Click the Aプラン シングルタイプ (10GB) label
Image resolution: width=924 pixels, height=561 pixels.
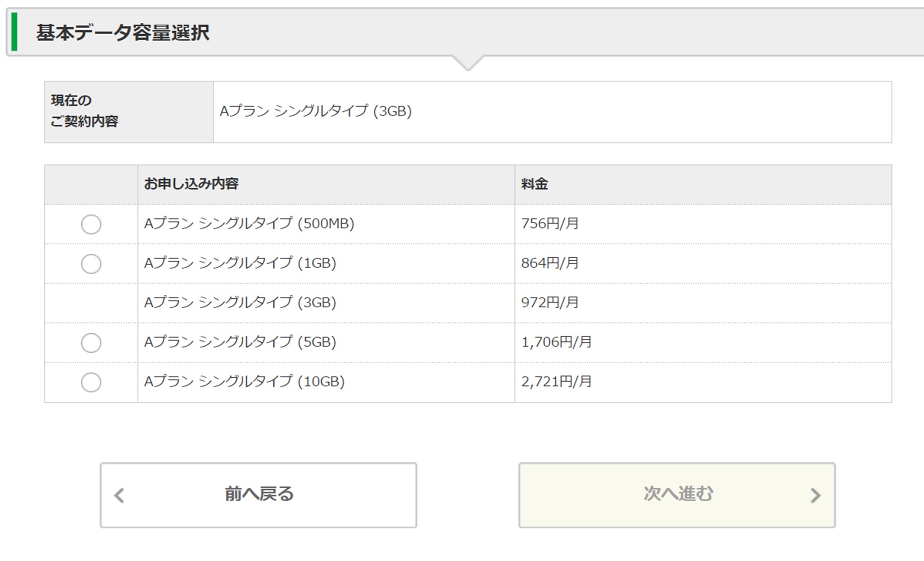pos(244,382)
